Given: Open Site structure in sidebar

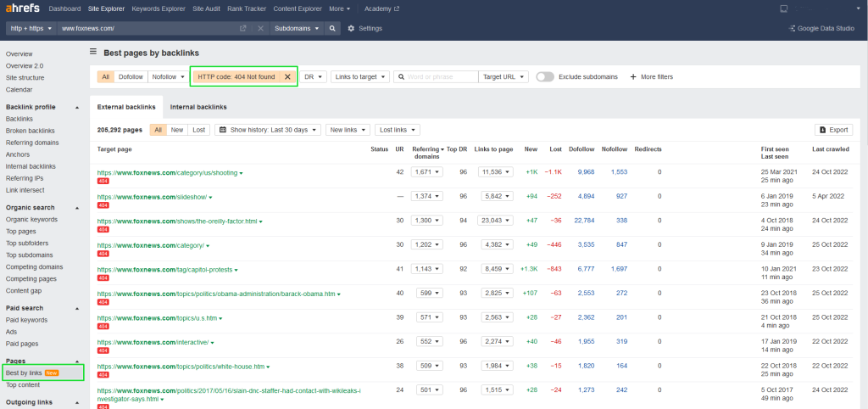Looking at the screenshot, I should (25, 78).
